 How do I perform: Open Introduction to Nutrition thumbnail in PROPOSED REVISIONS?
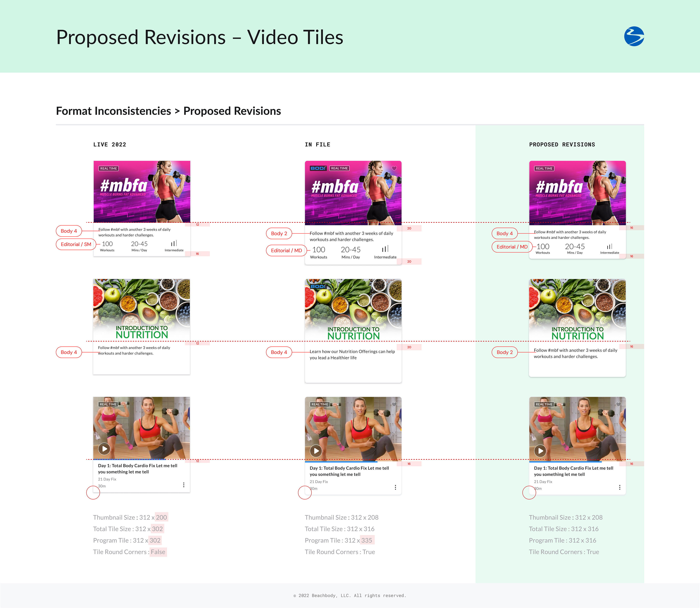pos(577,311)
